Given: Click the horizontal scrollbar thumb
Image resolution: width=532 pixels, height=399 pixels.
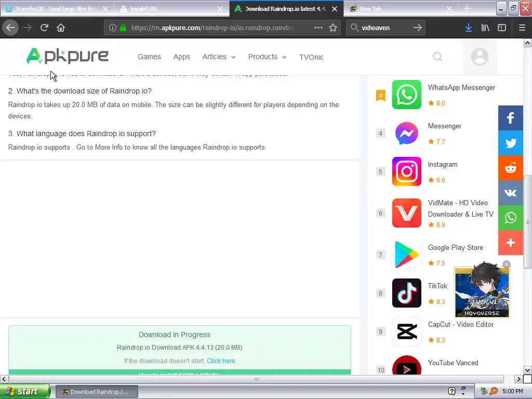Looking at the screenshot, I should (x=256, y=379).
